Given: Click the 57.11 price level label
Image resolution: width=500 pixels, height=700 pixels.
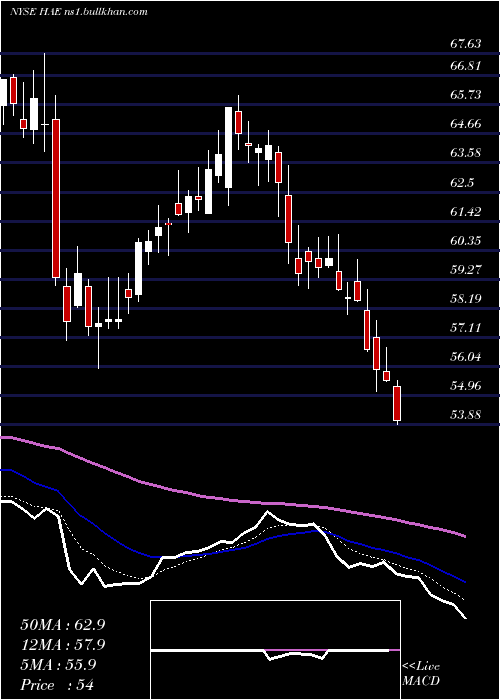Looking at the screenshot, I should 466,328.
